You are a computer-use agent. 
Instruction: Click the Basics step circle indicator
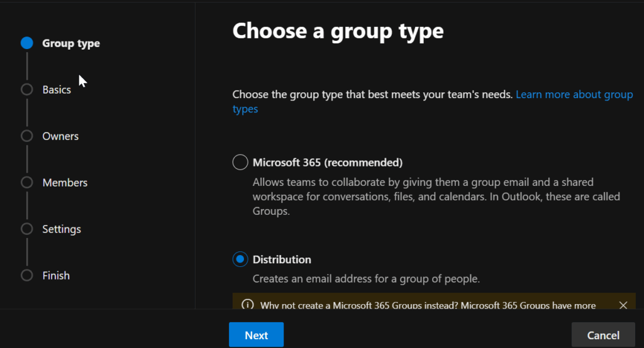tap(26, 90)
